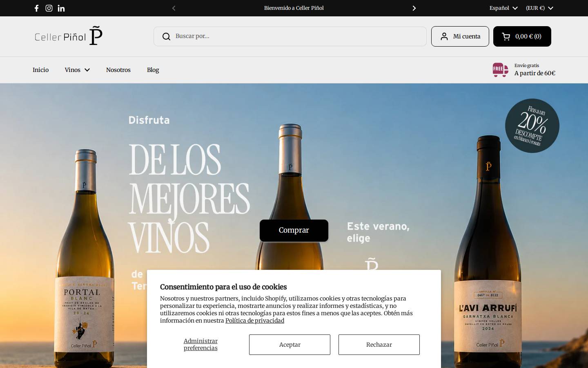This screenshot has width=588, height=368.
Task: Open the LinkedIn social link
Action: (61, 8)
